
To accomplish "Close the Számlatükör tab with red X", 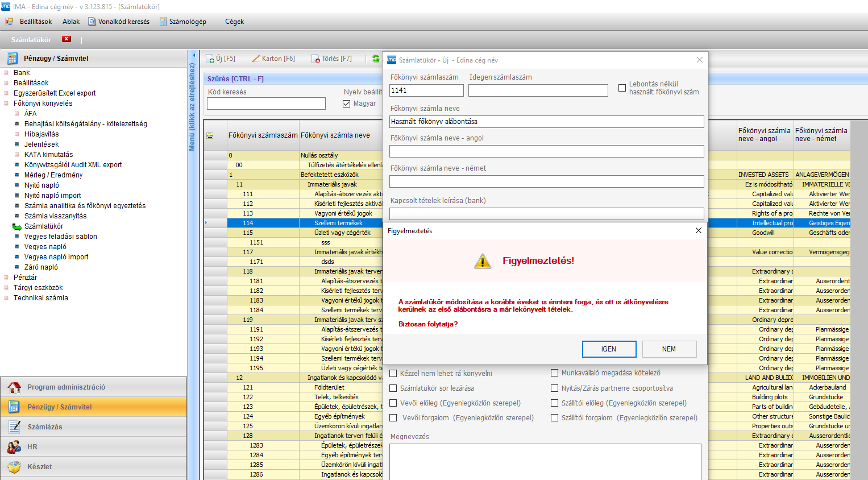I will tap(67, 39).
